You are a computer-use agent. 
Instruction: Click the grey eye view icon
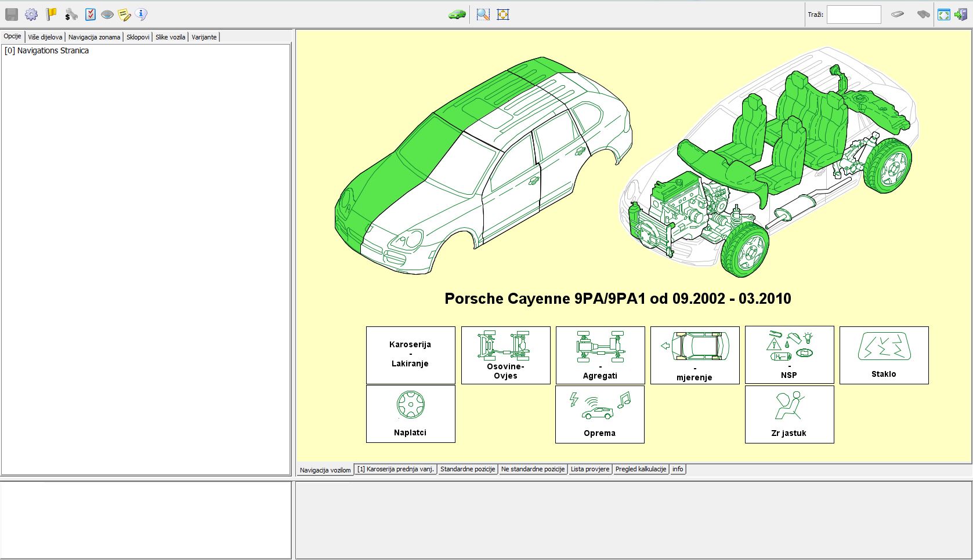[107, 14]
